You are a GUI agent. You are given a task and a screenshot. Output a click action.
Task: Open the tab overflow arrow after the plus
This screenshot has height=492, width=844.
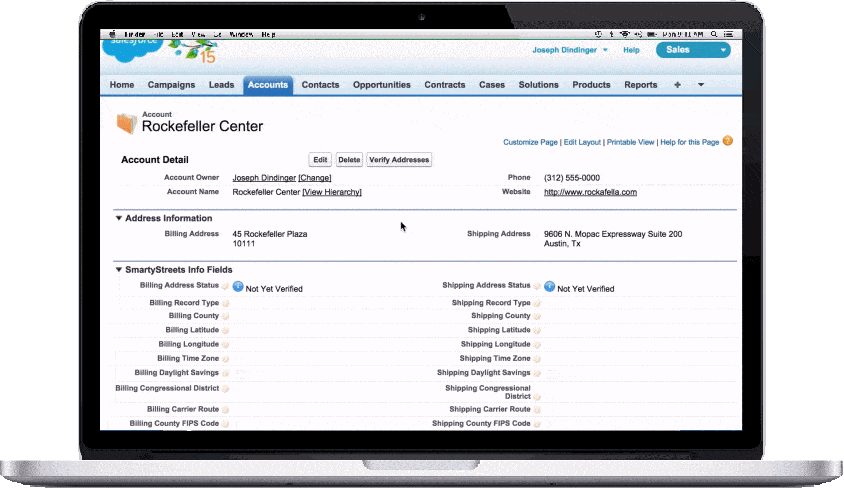coord(701,85)
